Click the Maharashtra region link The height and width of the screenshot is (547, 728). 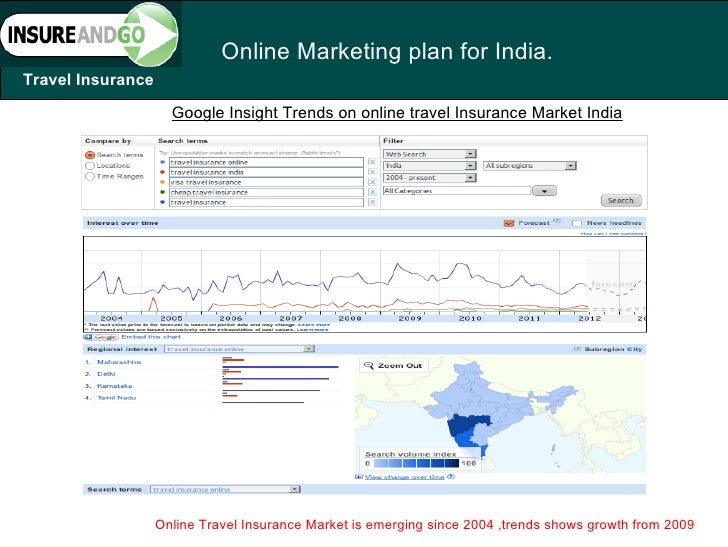[119, 362]
